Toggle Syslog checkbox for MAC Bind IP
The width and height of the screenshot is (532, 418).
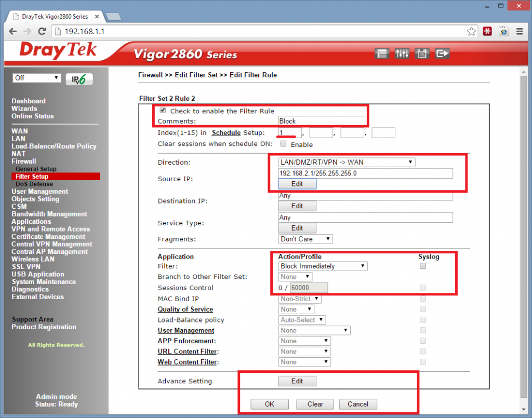[423, 299]
